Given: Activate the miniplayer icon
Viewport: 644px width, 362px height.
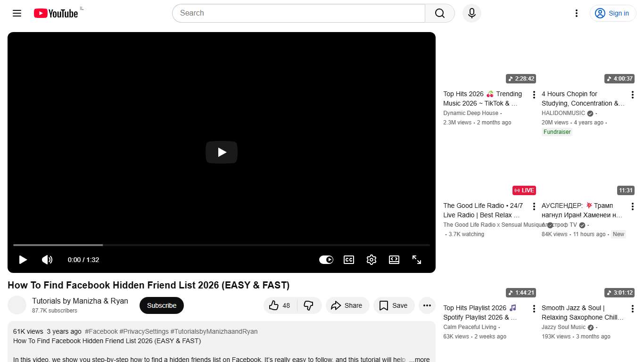Looking at the screenshot, I should [x=394, y=260].
